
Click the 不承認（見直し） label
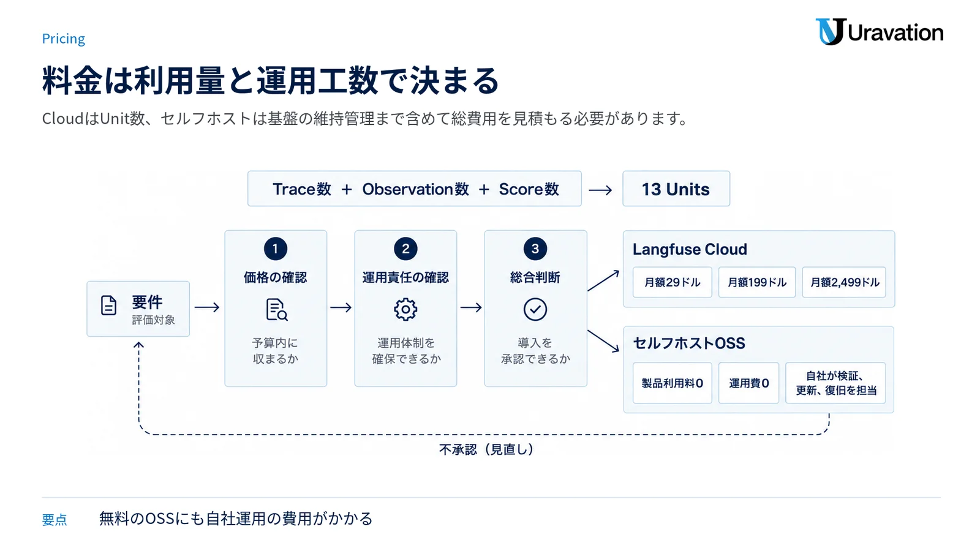487,449
